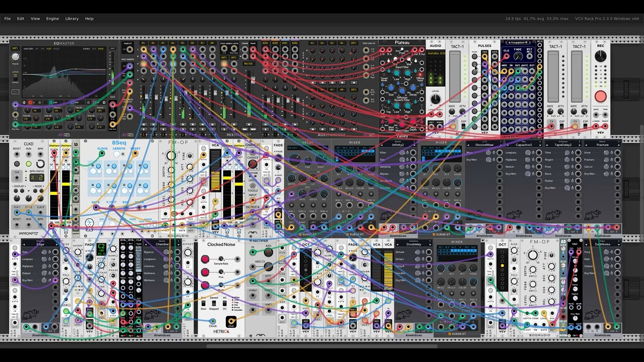Open the File menu
644x362 pixels.
pos(8,19)
